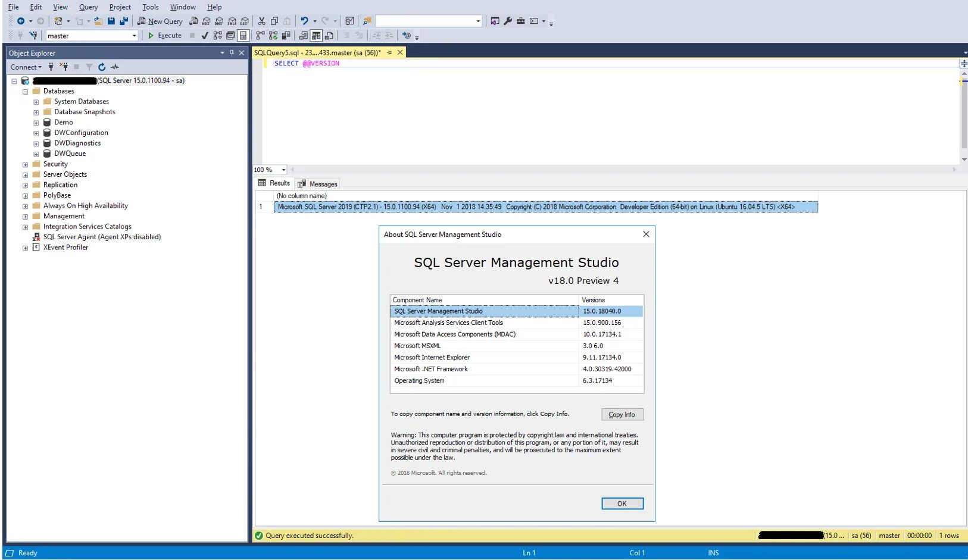Viewport: 968px width, 560px height.
Task: Click the Navigate Backward arrow icon
Action: (x=21, y=21)
